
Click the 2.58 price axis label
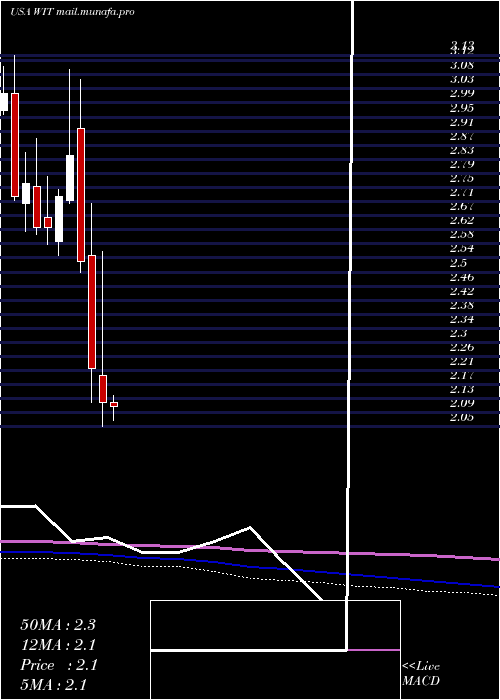462,235
